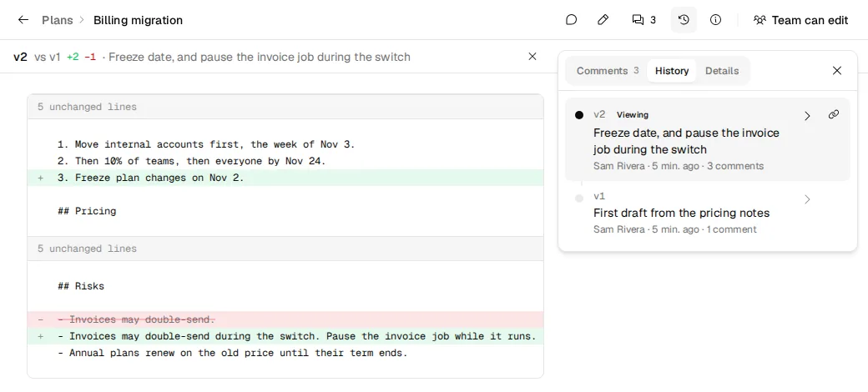
Task: Click the Team can edit sharing button
Action: point(800,20)
